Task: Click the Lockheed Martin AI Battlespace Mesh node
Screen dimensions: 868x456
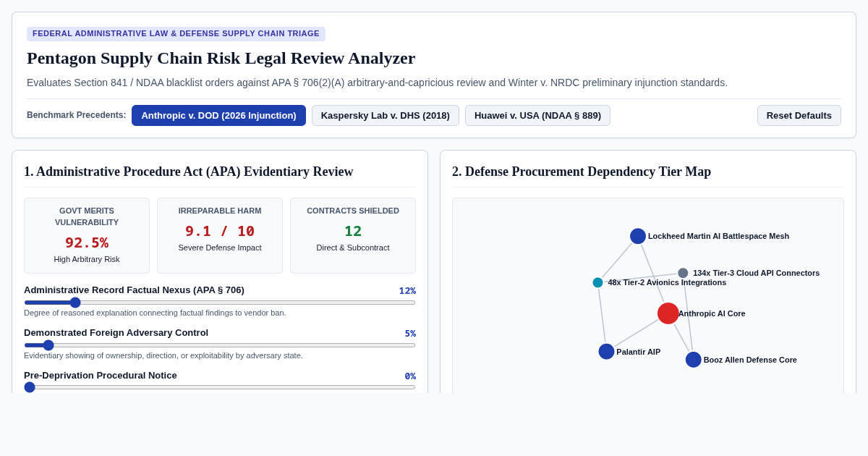Action: (x=638, y=236)
